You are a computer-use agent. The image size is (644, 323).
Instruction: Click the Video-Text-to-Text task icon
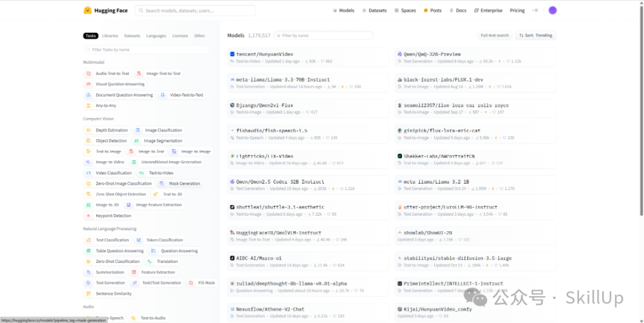point(163,95)
